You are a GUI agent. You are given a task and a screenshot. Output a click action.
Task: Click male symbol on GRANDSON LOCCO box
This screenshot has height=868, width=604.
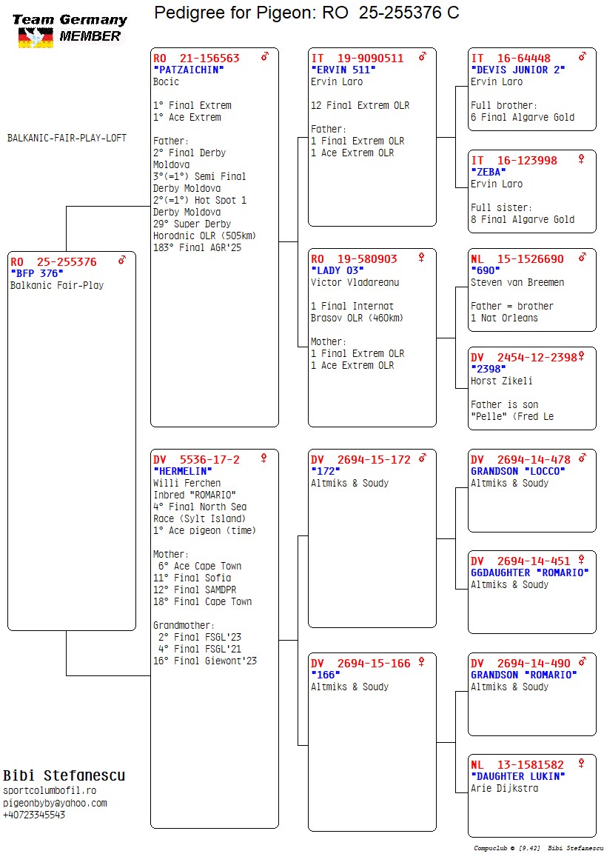[583, 458]
